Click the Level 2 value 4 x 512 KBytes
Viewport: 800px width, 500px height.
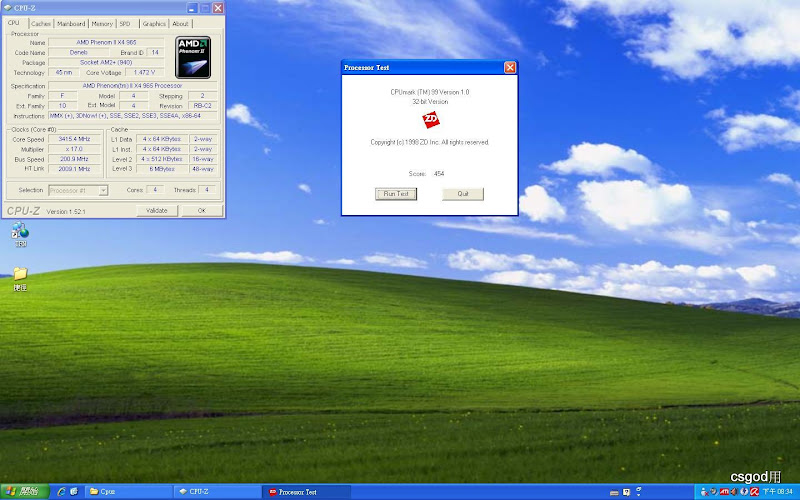tap(162, 159)
